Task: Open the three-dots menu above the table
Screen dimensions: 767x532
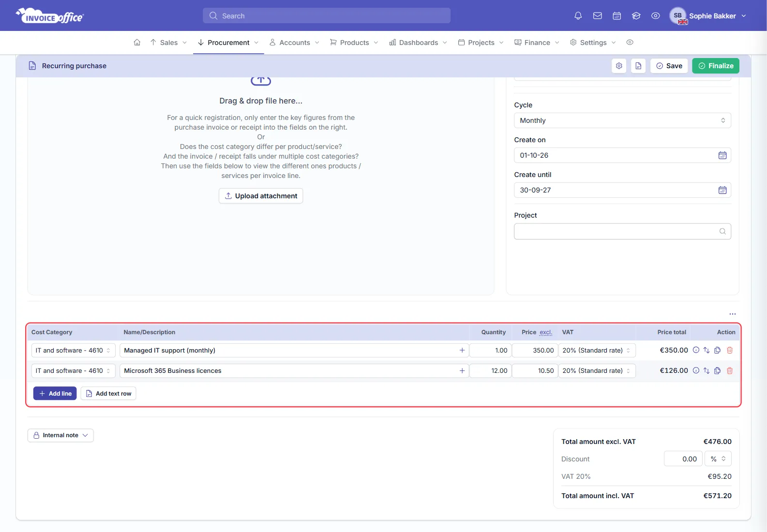Action: click(x=733, y=314)
